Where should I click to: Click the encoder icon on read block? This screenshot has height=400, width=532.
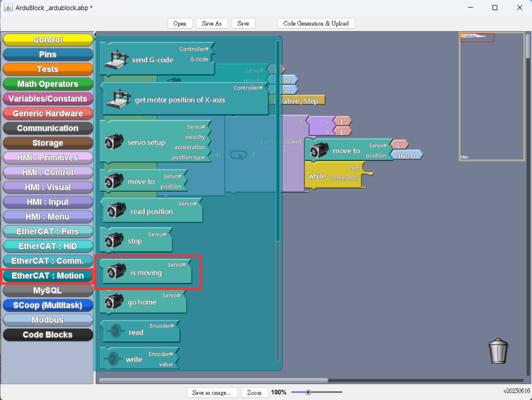(116, 331)
